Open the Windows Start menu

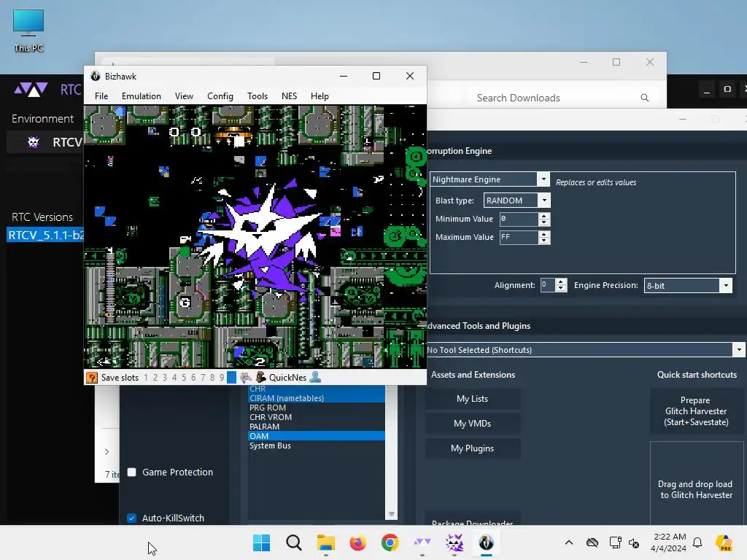(261, 542)
